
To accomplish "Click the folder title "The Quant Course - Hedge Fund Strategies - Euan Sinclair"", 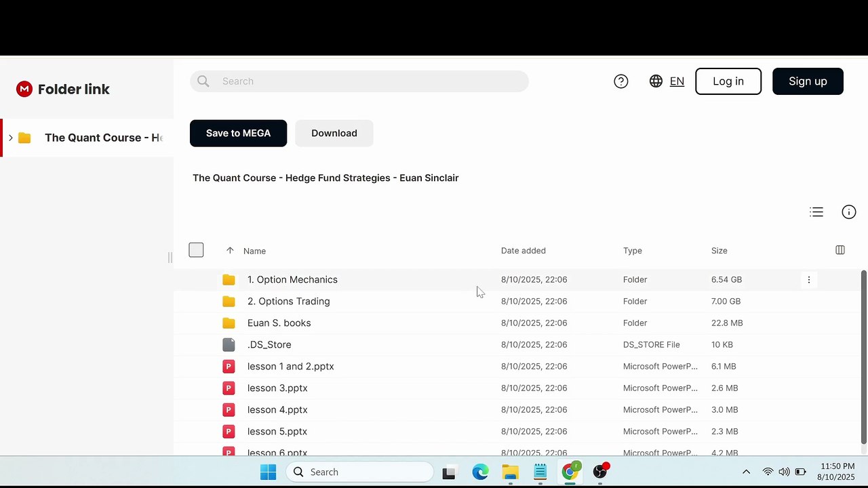I will point(325,178).
